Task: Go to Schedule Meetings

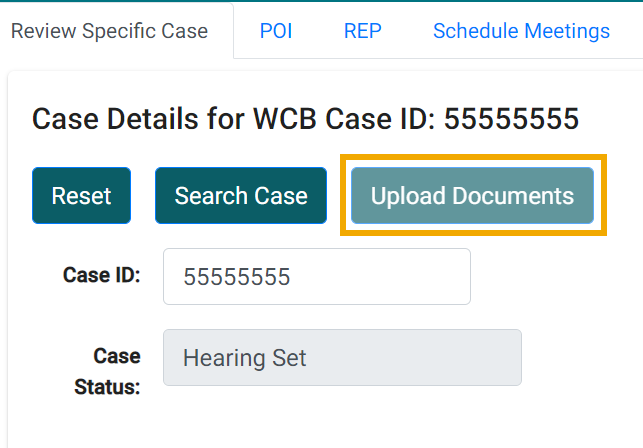Action: pos(521,31)
